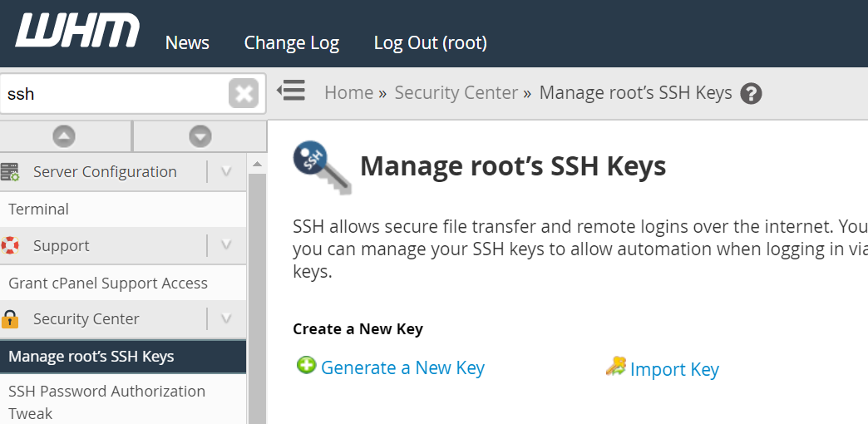This screenshot has width=868, height=424.
Task: Click the Support lifebuoy icon
Action: (10, 245)
